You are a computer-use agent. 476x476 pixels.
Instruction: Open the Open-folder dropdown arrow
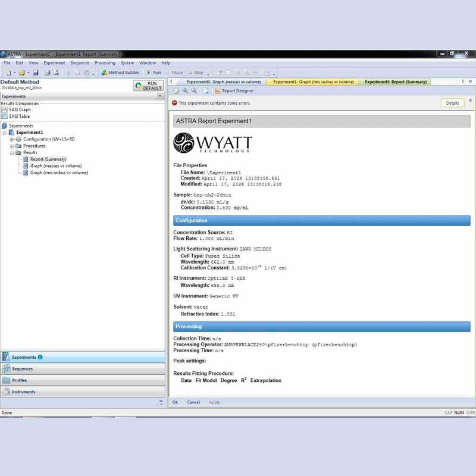point(28,73)
